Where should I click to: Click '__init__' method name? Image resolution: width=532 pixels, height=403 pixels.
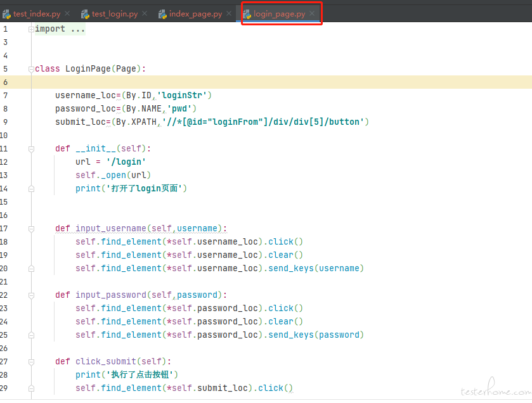click(96, 148)
